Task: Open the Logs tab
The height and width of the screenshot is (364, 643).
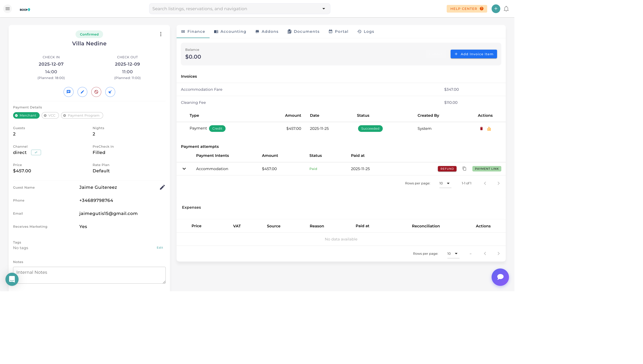Action: tap(366, 31)
